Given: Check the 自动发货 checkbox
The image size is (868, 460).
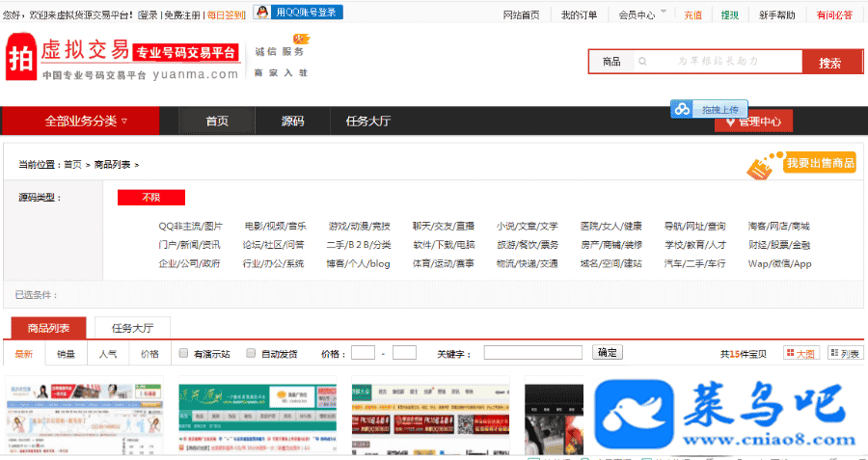Looking at the screenshot, I should (251, 353).
